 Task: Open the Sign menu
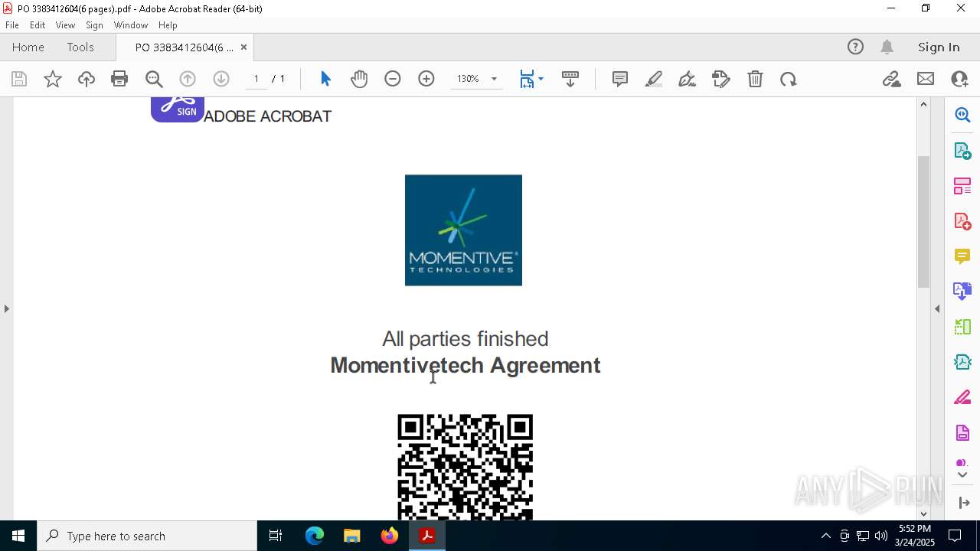coord(94,25)
